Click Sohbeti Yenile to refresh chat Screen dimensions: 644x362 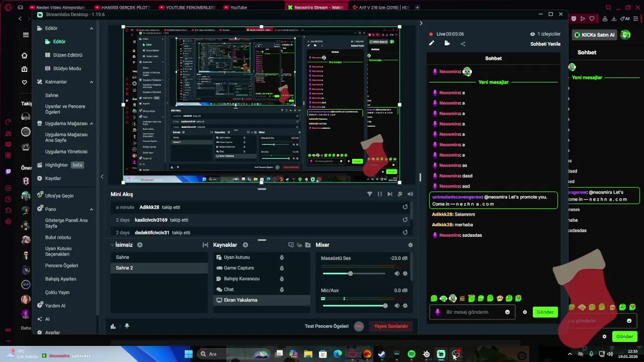[x=545, y=44]
